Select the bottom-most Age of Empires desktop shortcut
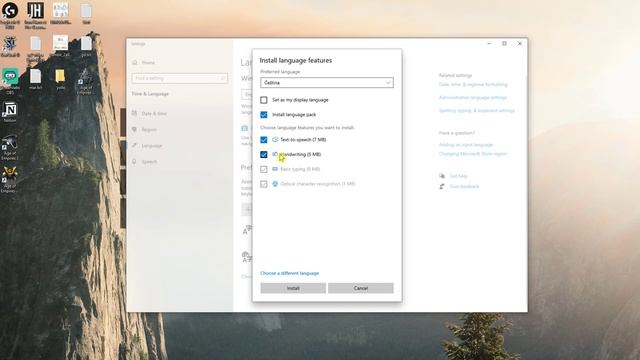 9,180
